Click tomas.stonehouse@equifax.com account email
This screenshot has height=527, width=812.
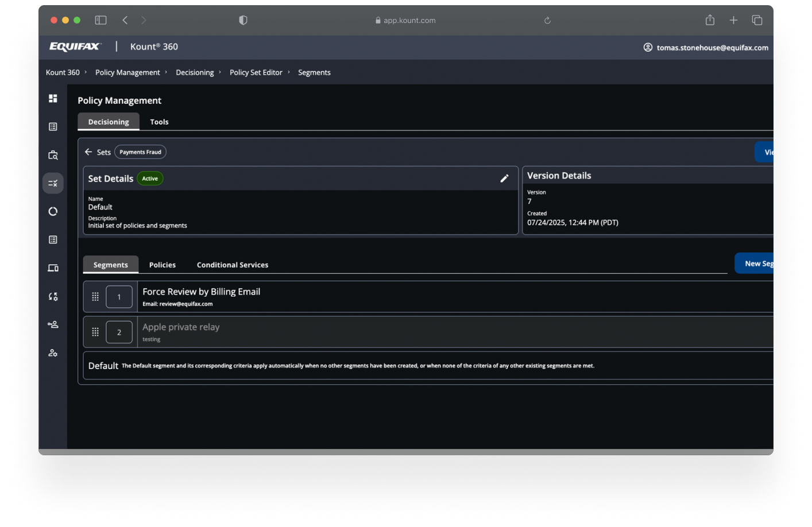click(712, 48)
